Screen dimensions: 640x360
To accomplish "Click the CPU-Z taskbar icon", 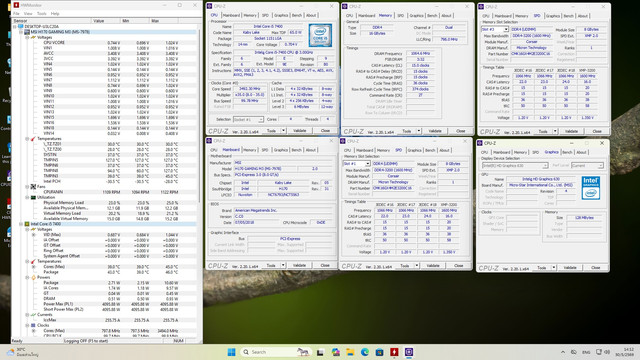I will point(409,352).
